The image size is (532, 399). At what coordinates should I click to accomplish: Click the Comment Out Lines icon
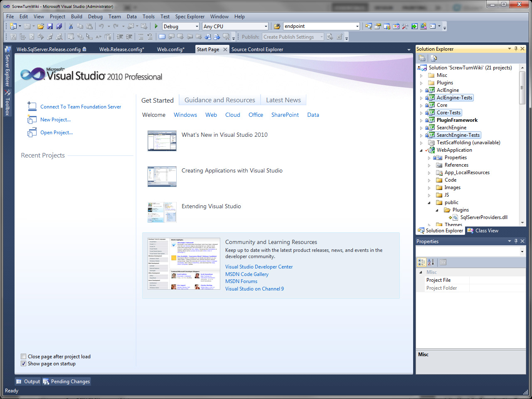click(x=140, y=37)
